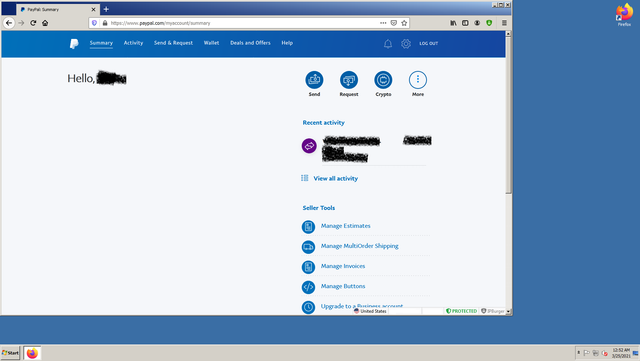
Task: Click the grid icon beside View all activity
Action: pos(304,178)
